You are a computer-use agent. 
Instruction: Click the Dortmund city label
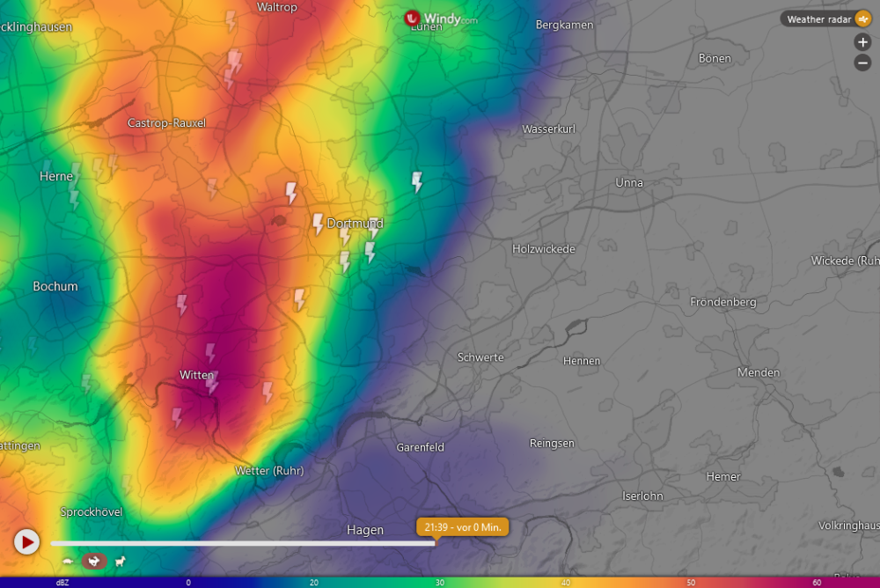[x=356, y=224]
